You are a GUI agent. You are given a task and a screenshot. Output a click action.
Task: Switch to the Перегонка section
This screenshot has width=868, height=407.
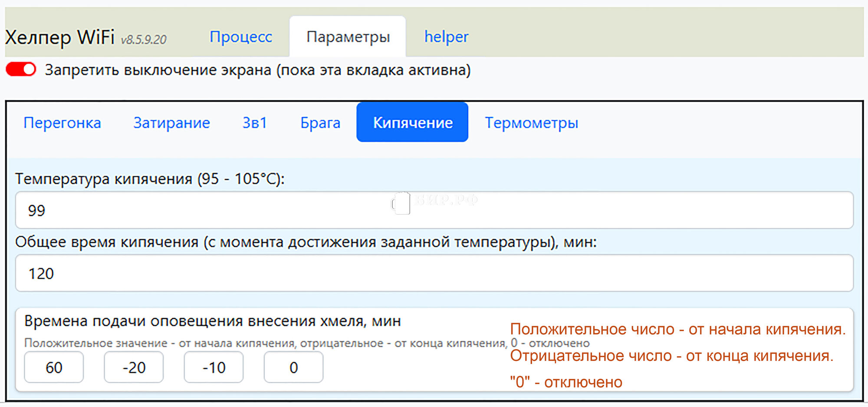click(x=62, y=123)
